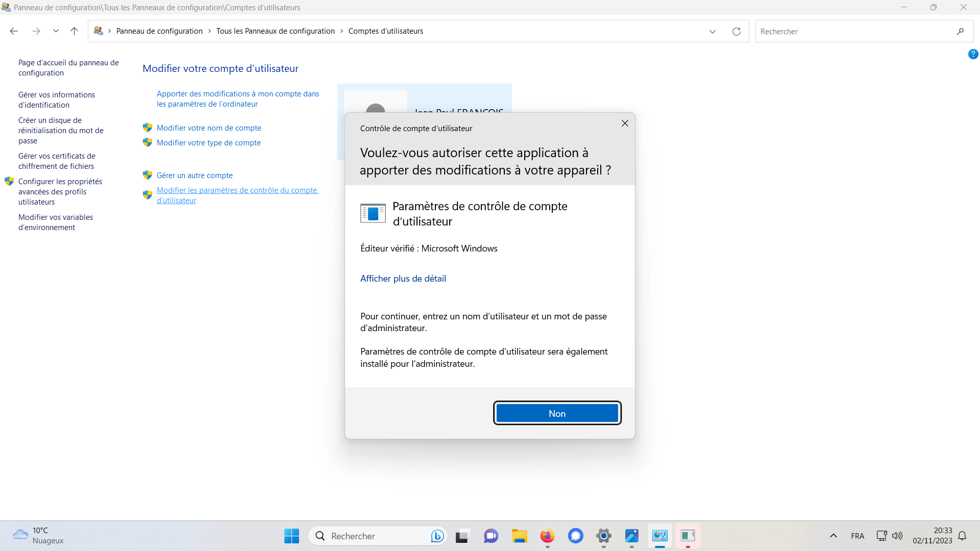980x551 pixels.
Task: Click the help question mark icon
Action: (x=973, y=54)
